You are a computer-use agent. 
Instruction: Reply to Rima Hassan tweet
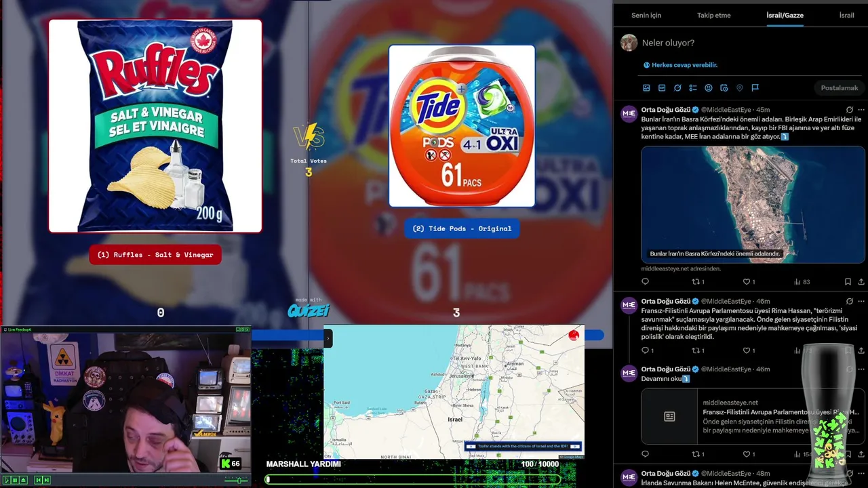(x=647, y=350)
